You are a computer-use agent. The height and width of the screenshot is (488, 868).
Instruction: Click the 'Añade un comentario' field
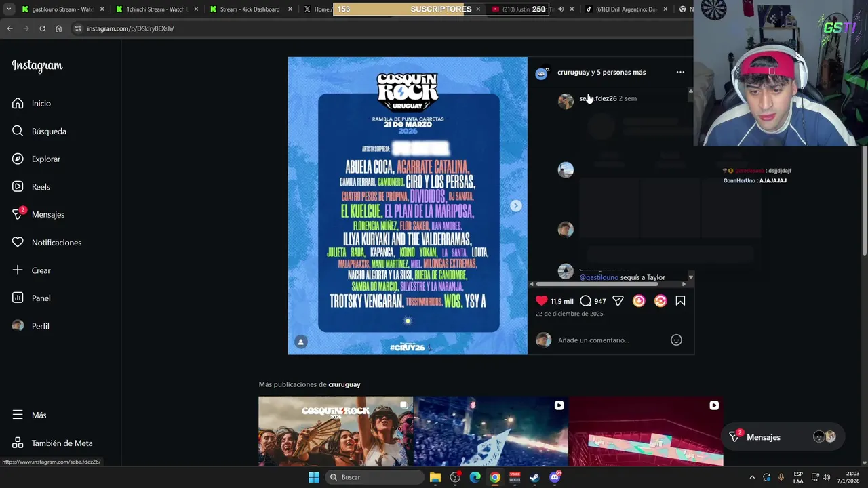[x=610, y=340]
